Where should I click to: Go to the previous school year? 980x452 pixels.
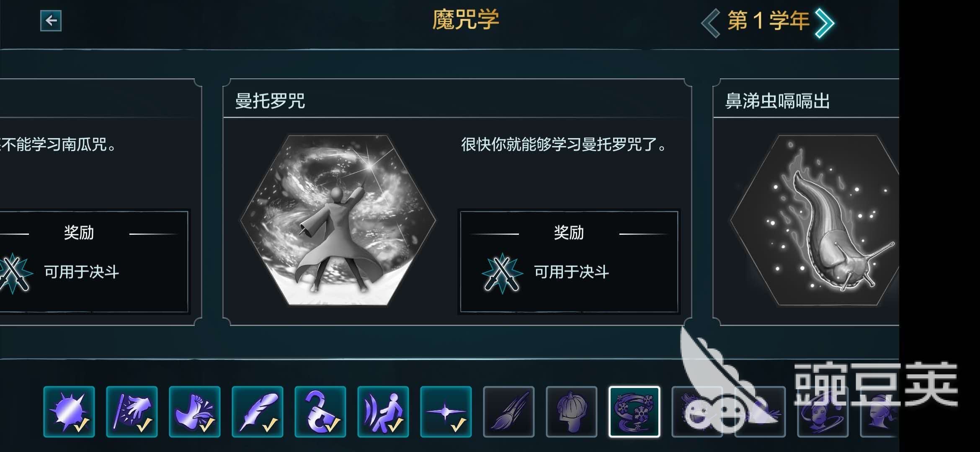click(711, 23)
